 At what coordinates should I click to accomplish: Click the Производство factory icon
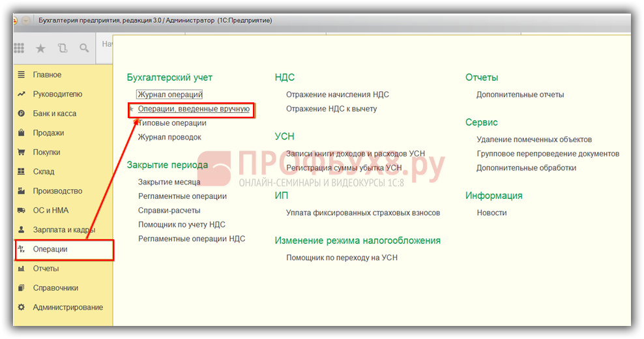[x=22, y=190]
